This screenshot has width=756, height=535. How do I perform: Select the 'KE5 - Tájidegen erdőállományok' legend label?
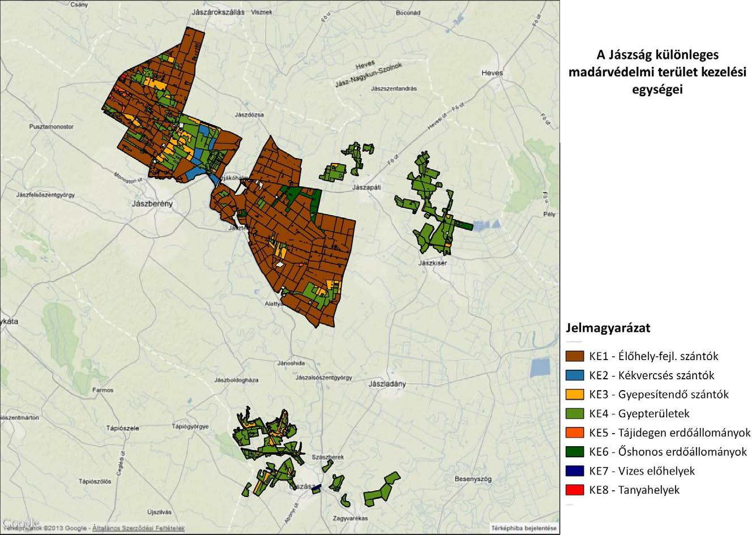click(x=670, y=433)
